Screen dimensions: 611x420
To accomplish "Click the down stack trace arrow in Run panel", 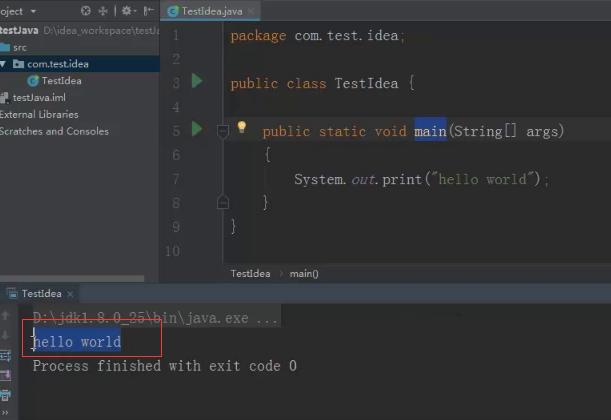I will pos(5,335).
